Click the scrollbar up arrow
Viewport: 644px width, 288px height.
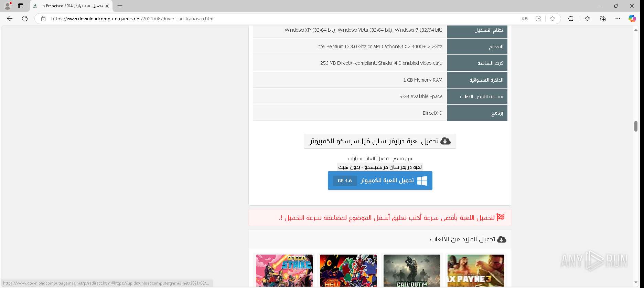[636, 30]
